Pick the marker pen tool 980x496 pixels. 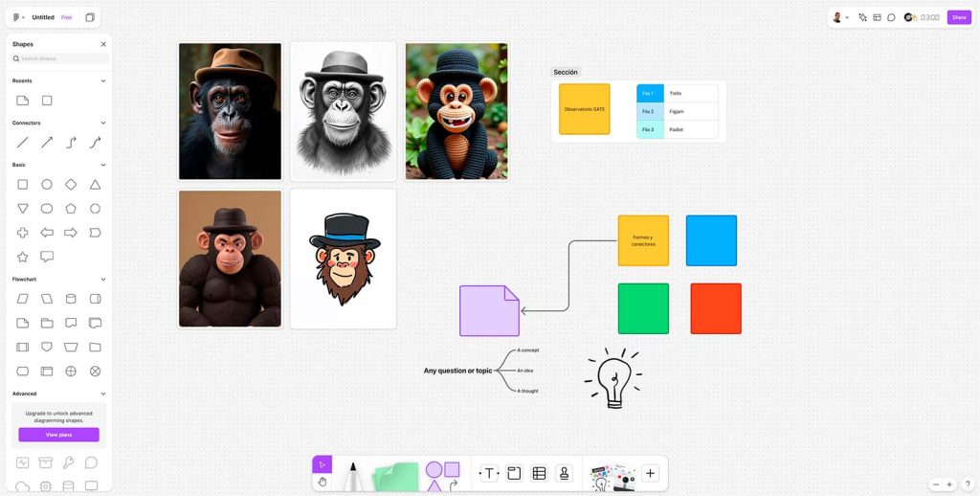(x=352, y=476)
